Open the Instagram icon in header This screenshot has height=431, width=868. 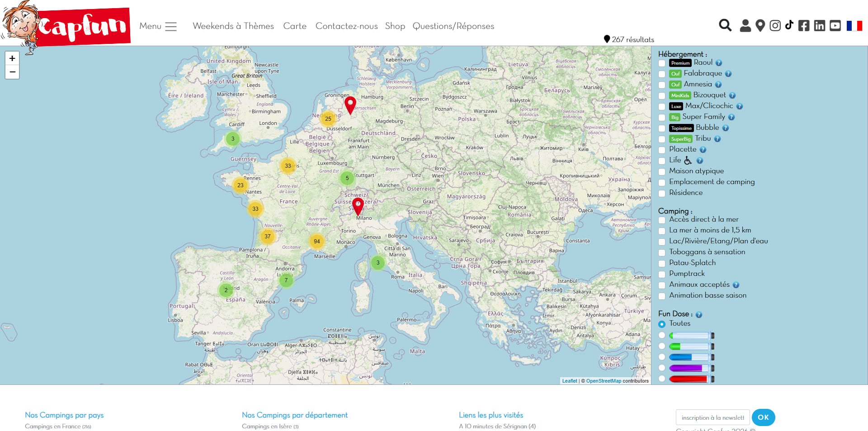pyautogui.click(x=775, y=26)
